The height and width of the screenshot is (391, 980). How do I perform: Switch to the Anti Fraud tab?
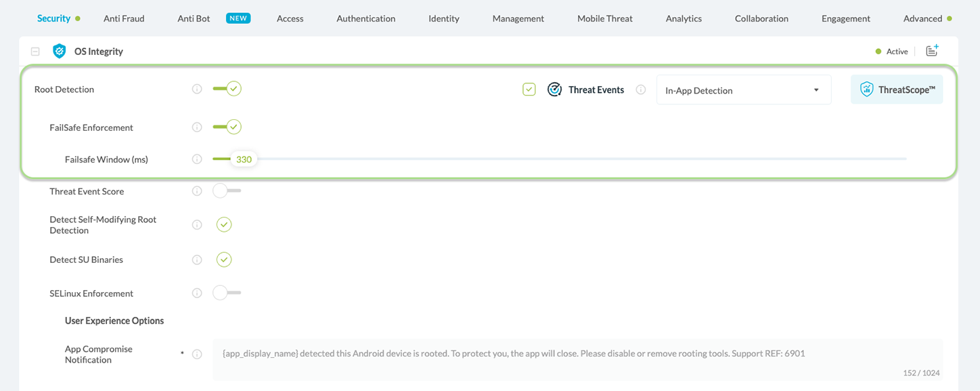[x=124, y=18]
